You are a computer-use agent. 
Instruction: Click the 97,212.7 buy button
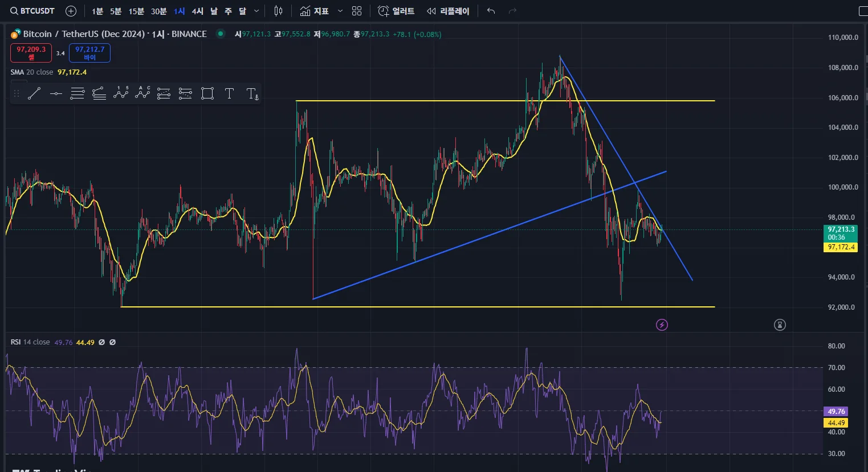90,53
